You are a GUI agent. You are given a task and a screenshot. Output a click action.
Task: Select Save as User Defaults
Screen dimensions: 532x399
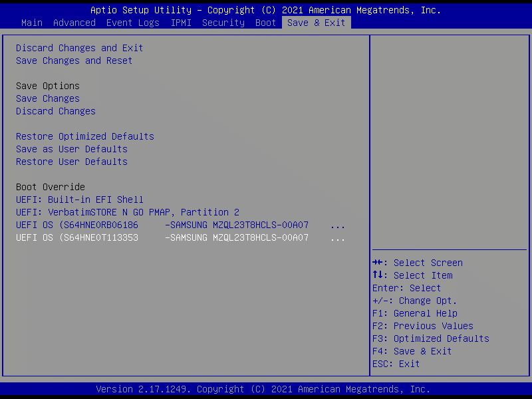point(72,149)
